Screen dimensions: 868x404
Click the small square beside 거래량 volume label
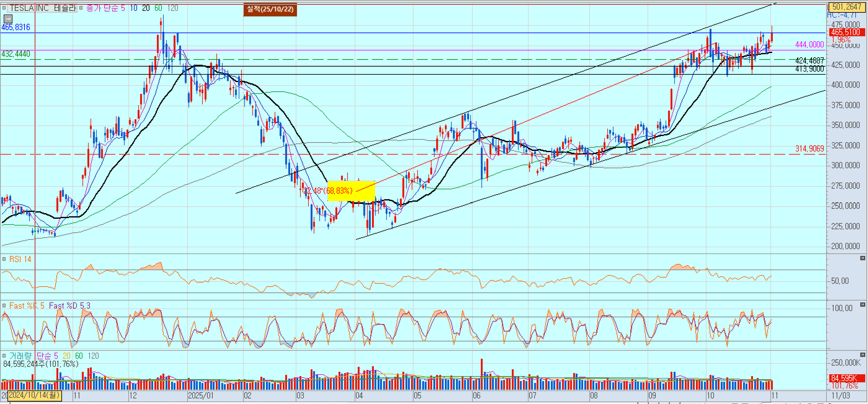[4, 356]
